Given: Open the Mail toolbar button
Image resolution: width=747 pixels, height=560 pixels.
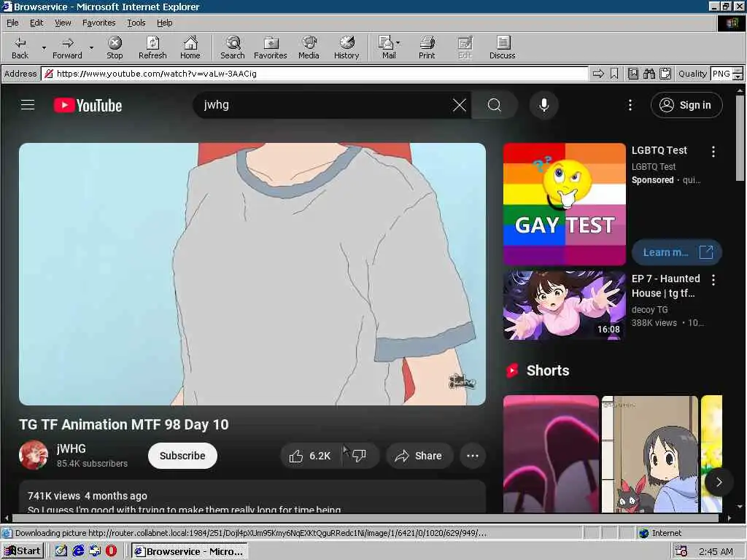Looking at the screenshot, I should [389, 47].
